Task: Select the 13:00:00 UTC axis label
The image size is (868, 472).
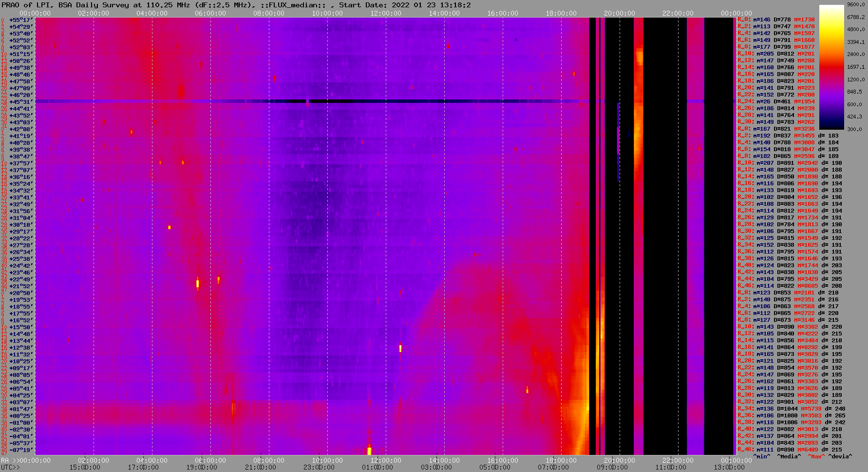Action: [729, 467]
